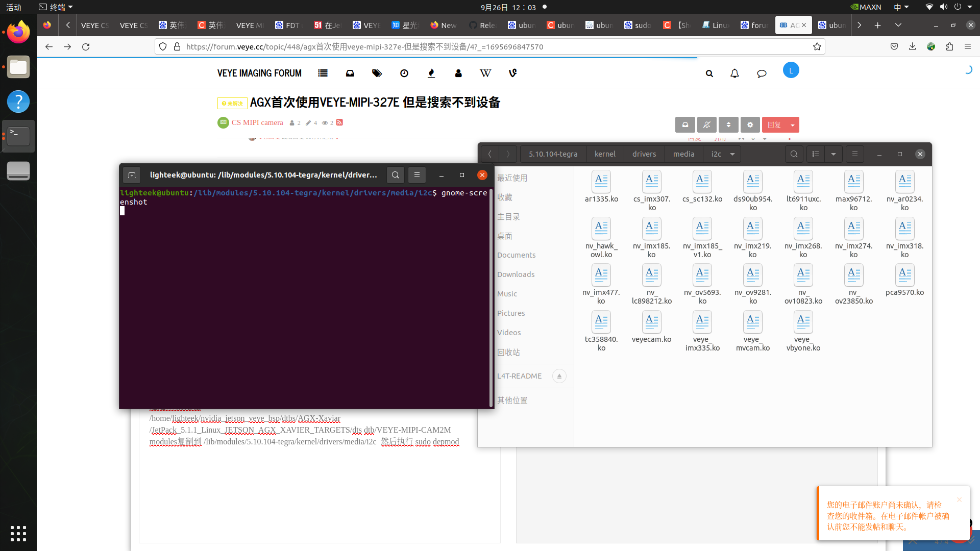This screenshot has height=551, width=980.
Task: Open forum users icon
Action: coord(458,73)
